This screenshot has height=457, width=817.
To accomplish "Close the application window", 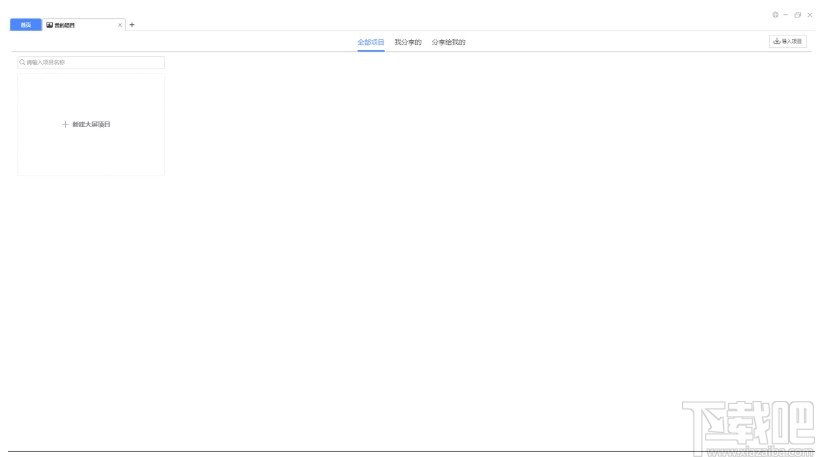I will tap(810, 15).
